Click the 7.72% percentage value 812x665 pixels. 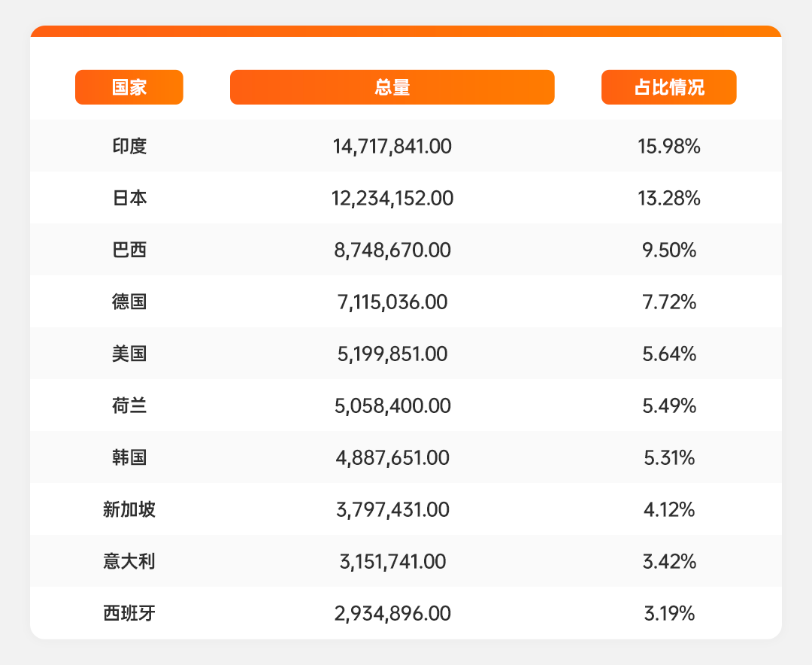(668, 302)
